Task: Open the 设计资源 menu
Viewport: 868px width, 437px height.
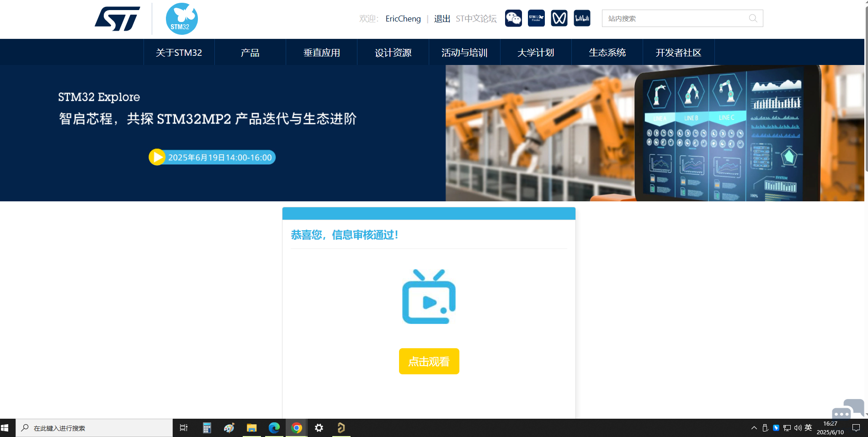Action: [393, 52]
